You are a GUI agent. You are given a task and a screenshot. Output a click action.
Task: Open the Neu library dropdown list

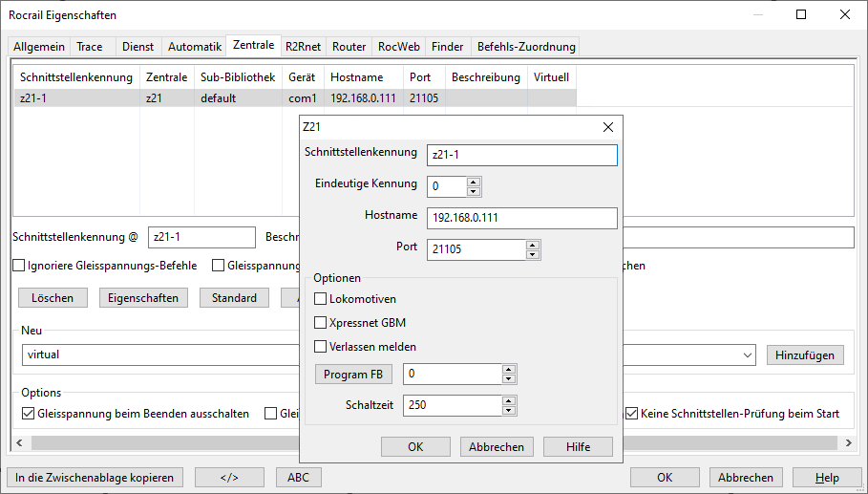[x=748, y=355]
